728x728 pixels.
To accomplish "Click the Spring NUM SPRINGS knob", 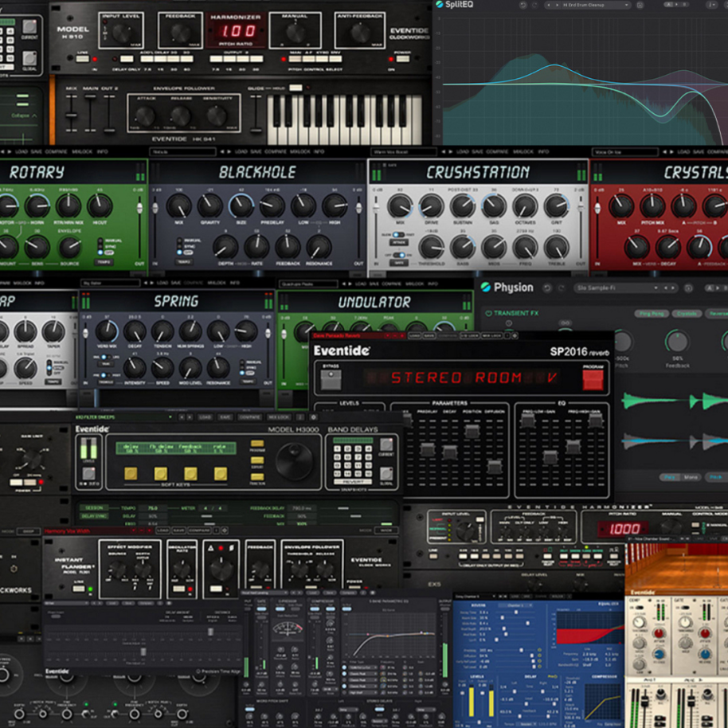I will click(190, 332).
